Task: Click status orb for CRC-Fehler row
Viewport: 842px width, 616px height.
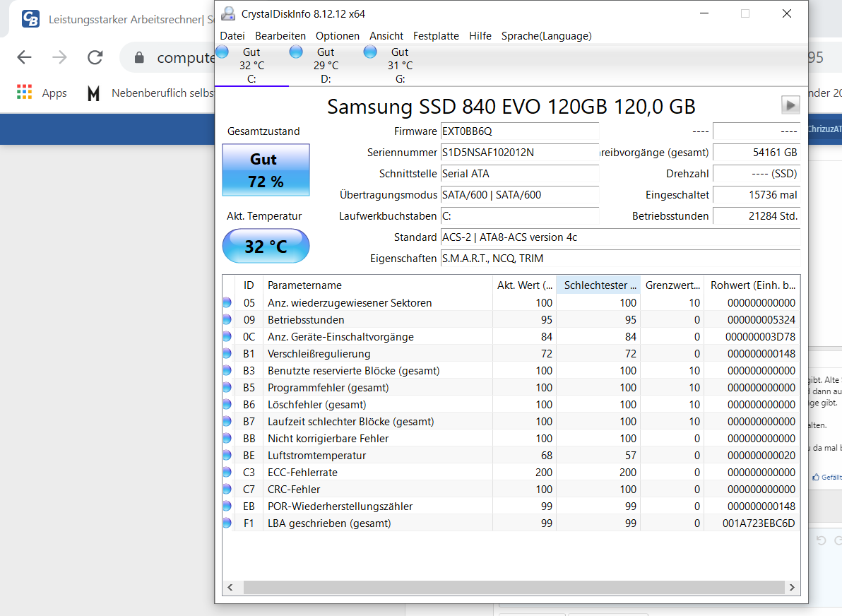Action: point(227,490)
